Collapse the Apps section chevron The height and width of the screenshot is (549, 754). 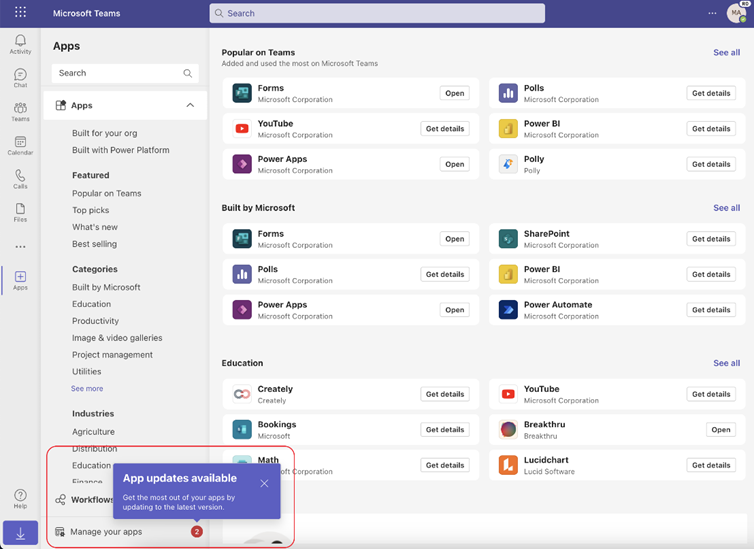(x=190, y=105)
